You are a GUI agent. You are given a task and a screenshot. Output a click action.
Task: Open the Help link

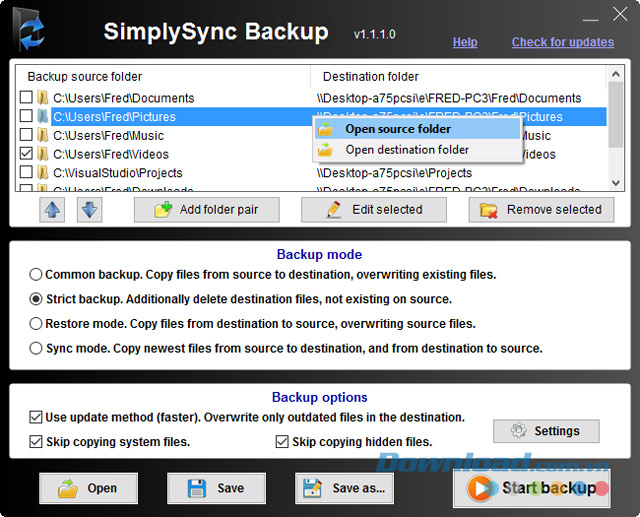(x=465, y=42)
